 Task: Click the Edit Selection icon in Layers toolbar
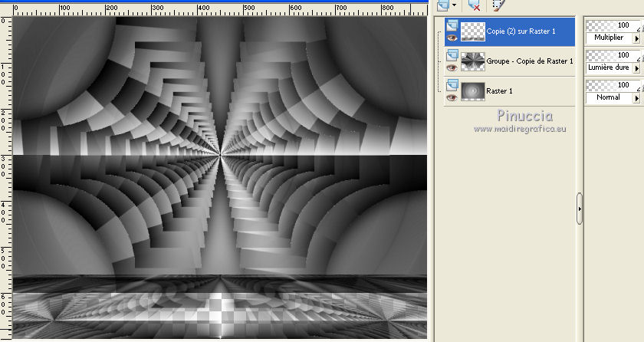(x=498, y=5)
